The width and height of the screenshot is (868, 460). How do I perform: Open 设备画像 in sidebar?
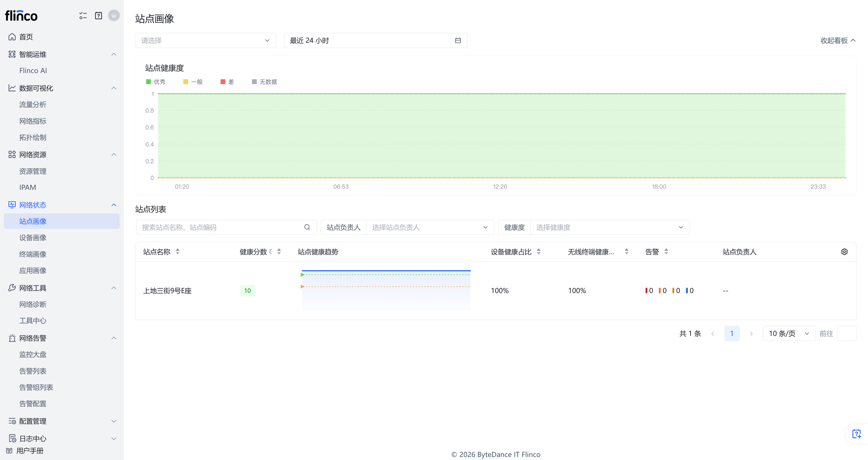(x=33, y=238)
